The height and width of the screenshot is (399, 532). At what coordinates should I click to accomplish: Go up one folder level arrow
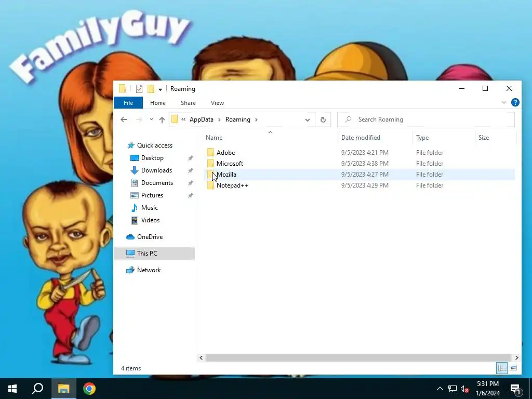point(162,119)
